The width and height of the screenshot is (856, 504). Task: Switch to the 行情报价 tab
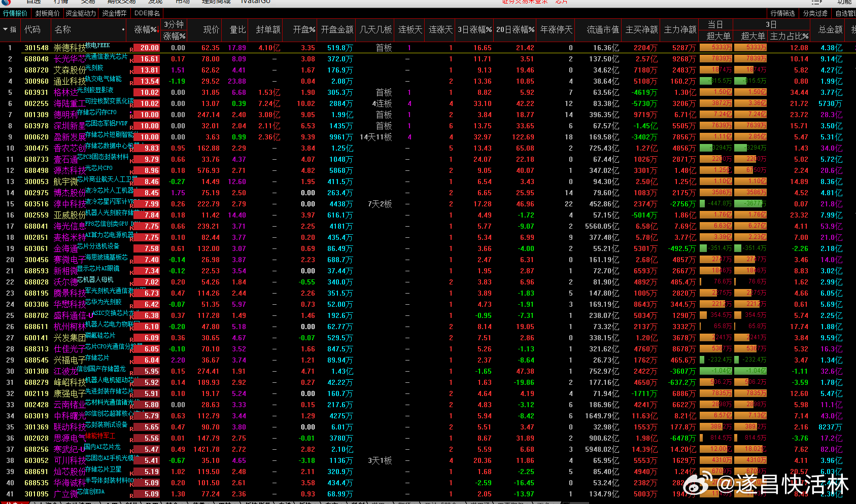coord(15,13)
